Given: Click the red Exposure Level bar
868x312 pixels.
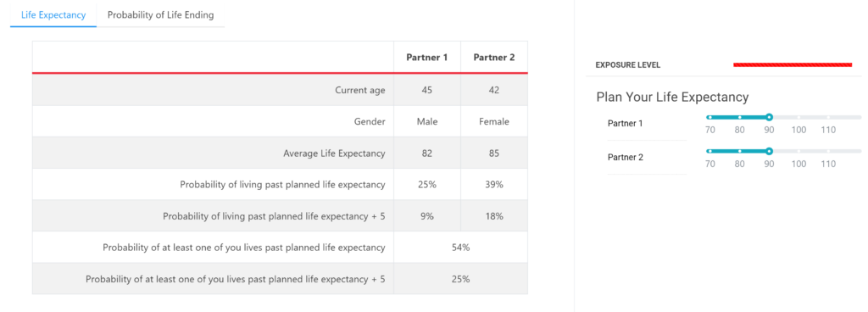Looking at the screenshot, I should tap(793, 64).
